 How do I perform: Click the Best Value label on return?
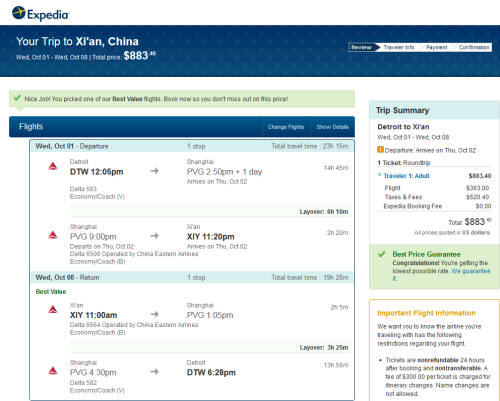pos(51,292)
